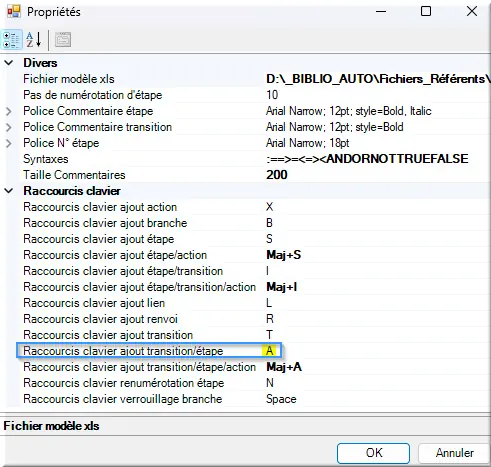
Task: Confirm changes with the OK button
Action: point(373,453)
